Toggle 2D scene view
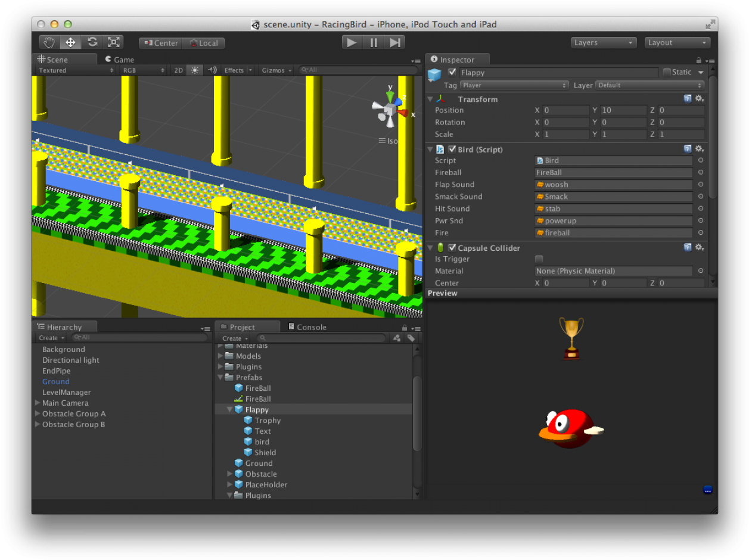749x560 pixels. coord(178,70)
